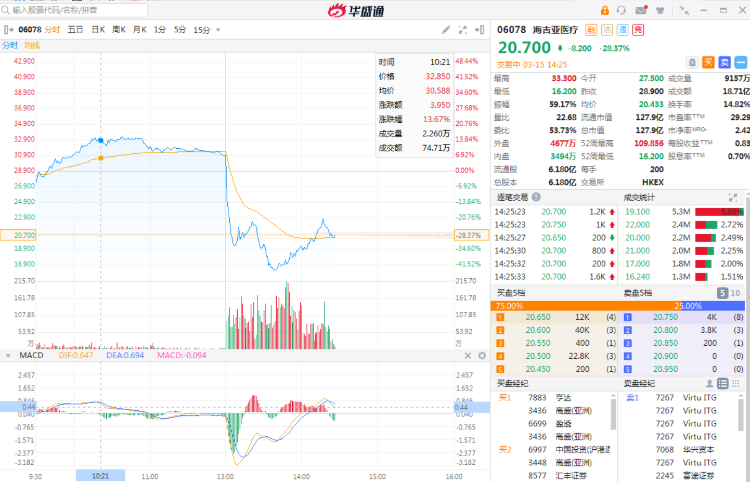Select broker list view icon

(x=723, y=383)
